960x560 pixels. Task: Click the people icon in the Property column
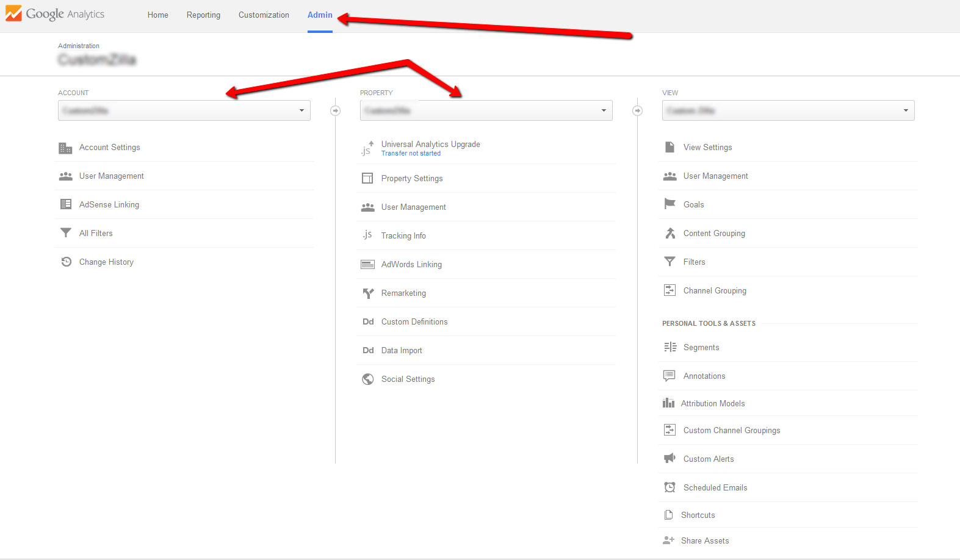click(x=367, y=207)
